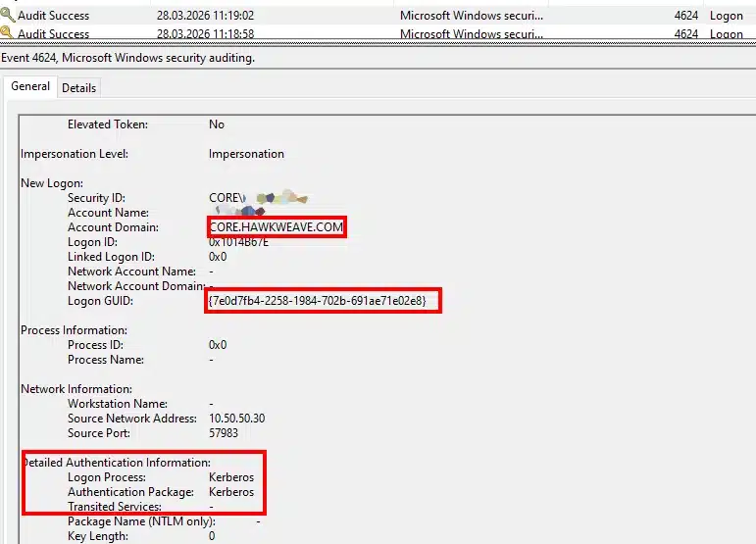
Task: Click the Authentication Package Kerberos value
Action: point(231,492)
